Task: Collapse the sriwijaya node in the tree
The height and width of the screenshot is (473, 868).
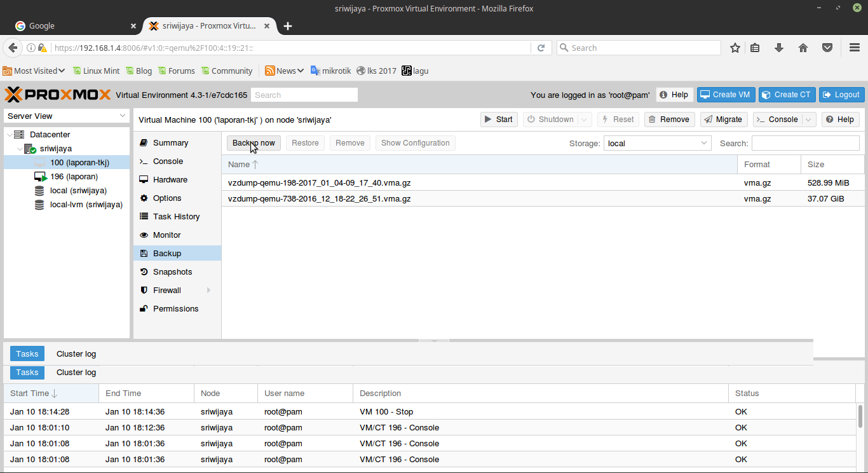Action: tap(19, 148)
